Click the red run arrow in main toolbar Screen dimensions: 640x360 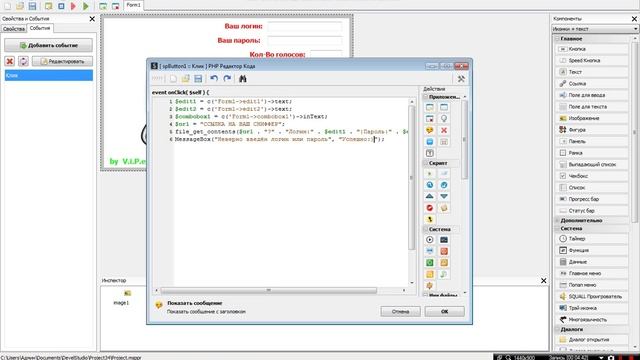[73, 6]
